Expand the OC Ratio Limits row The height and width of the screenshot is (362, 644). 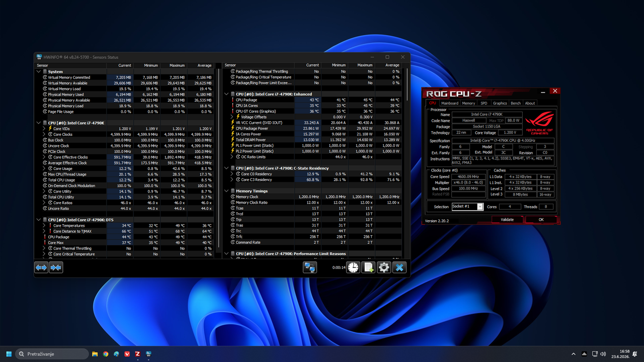pyautogui.click(x=232, y=157)
